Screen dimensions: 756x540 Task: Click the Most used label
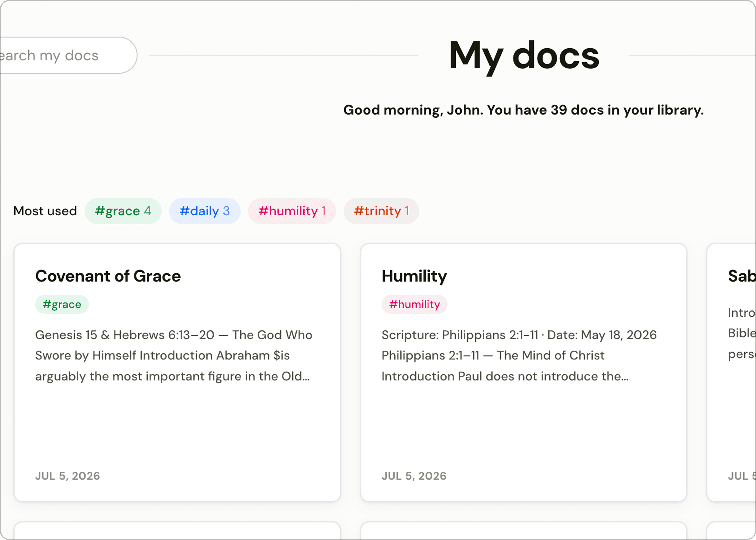pos(45,211)
